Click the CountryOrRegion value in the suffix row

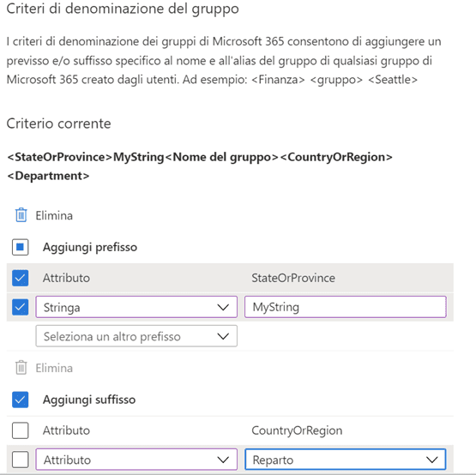tap(297, 430)
